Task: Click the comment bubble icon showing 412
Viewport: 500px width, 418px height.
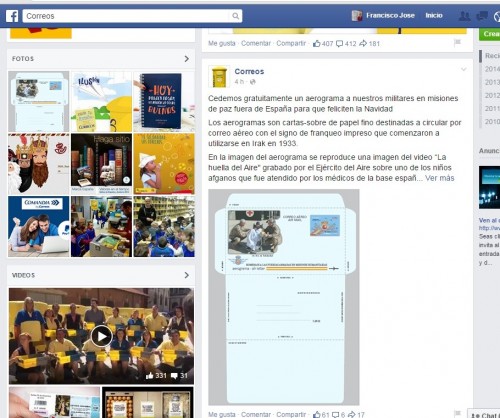Action: [x=339, y=44]
